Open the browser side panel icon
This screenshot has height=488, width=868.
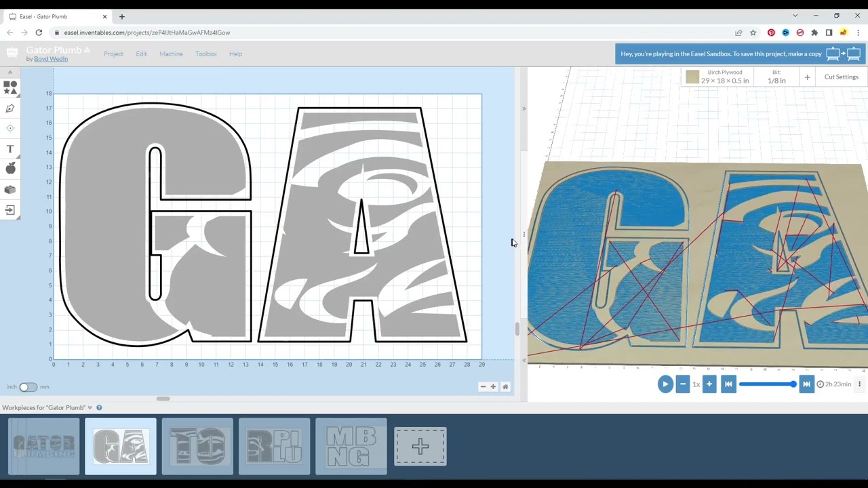tap(829, 33)
